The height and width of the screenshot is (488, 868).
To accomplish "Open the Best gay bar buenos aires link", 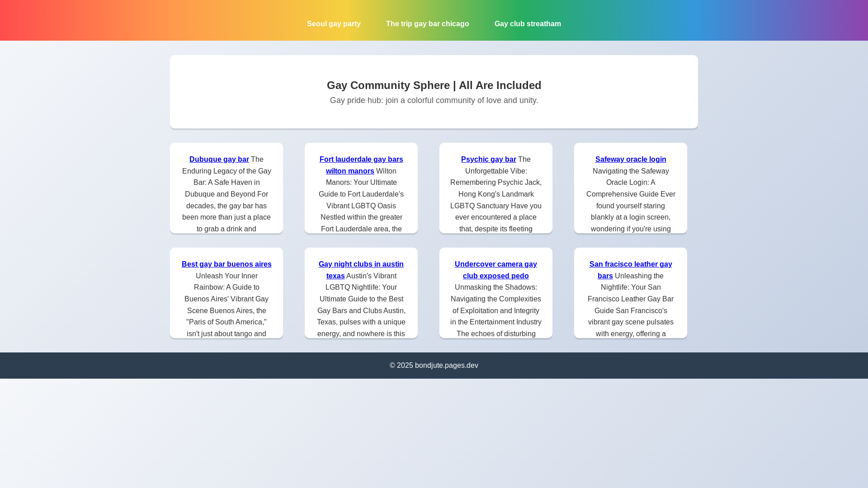I will pos(226,264).
